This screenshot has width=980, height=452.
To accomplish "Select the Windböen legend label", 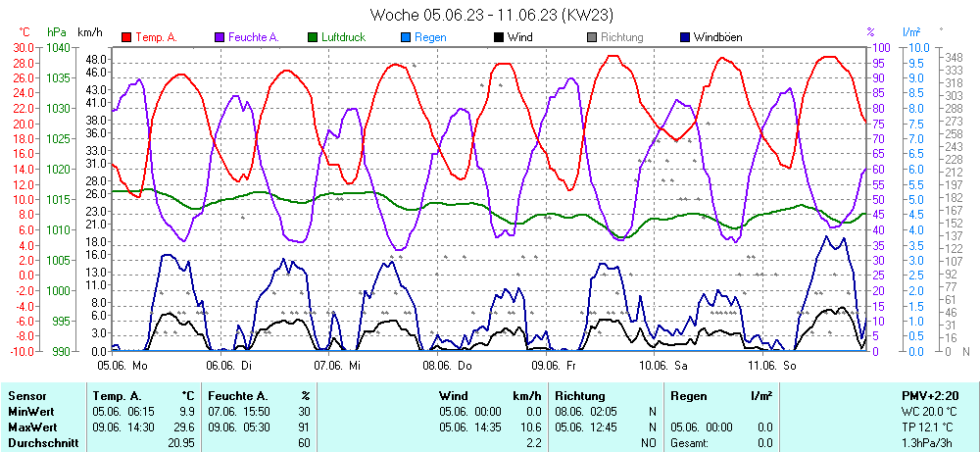I will (717, 37).
